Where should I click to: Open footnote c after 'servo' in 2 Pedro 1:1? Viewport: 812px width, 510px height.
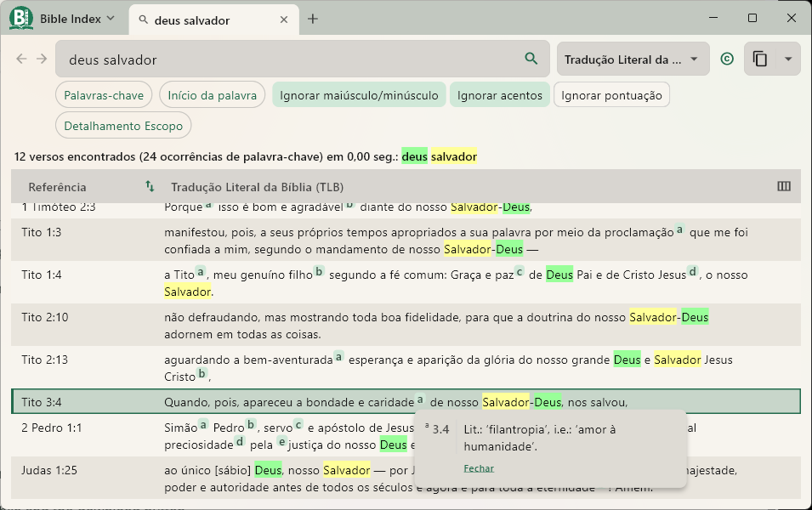click(x=298, y=424)
